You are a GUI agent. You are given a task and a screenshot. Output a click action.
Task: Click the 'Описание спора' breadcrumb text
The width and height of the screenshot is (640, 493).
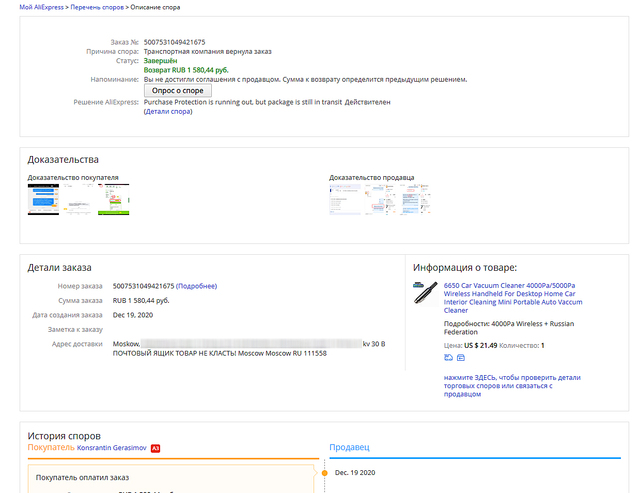(x=155, y=7)
